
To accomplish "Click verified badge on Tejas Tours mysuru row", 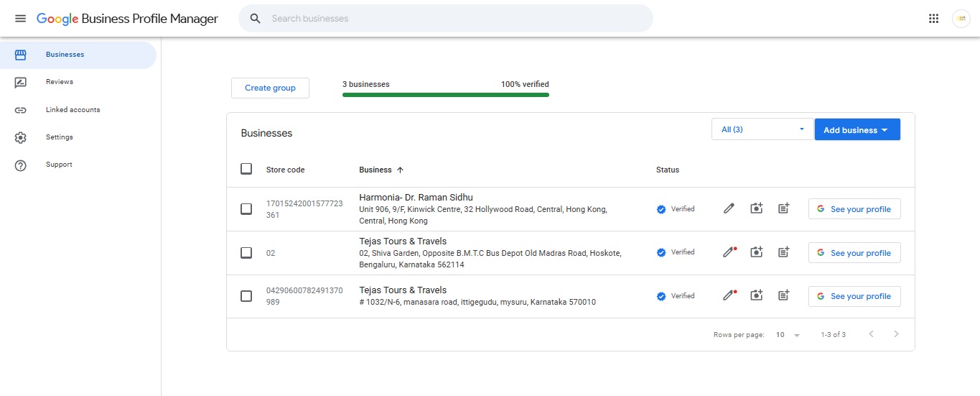I will pyautogui.click(x=661, y=296).
